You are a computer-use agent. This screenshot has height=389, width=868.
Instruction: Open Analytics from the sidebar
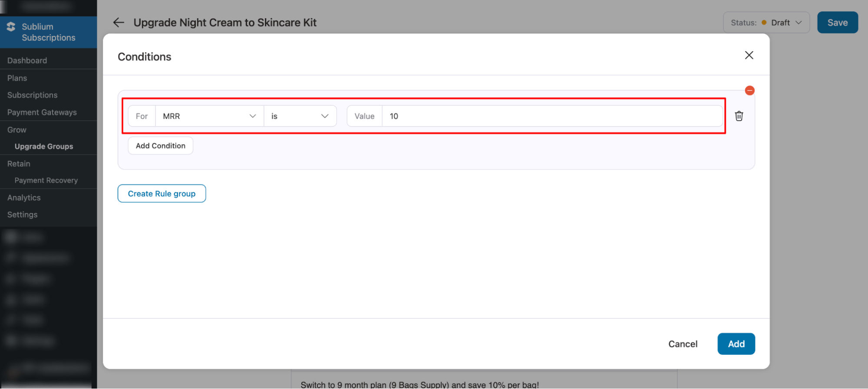click(24, 198)
